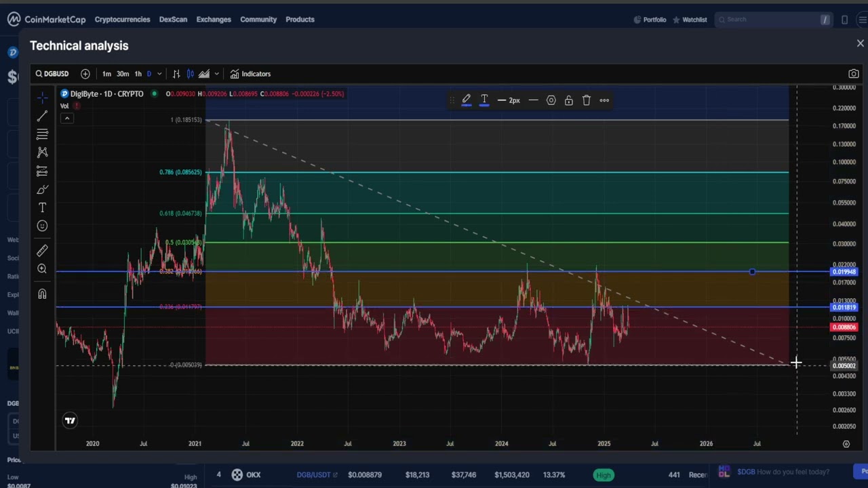
Task: Open the pattern drawing tools
Action: click(42, 152)
